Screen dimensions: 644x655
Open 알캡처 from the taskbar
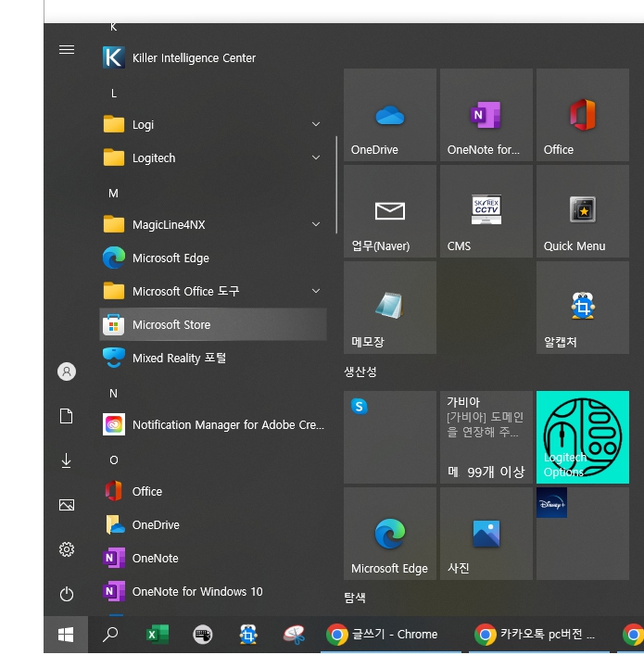(x=248, y=635)
